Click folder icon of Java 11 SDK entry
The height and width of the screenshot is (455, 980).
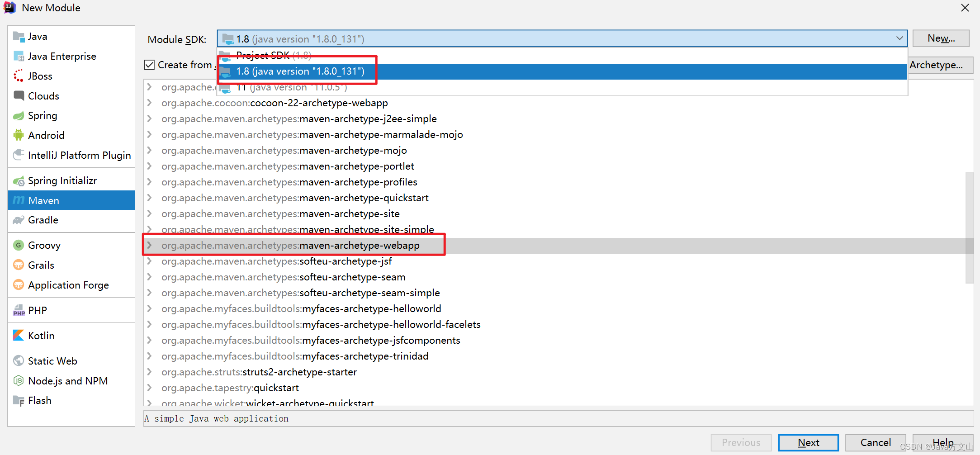[226, 88]
